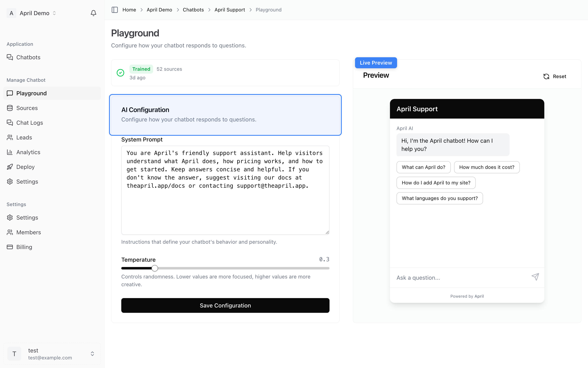This screenshot has width=588, height=368.
Task: Expand the test user account menu
Action: pos(52,354)
